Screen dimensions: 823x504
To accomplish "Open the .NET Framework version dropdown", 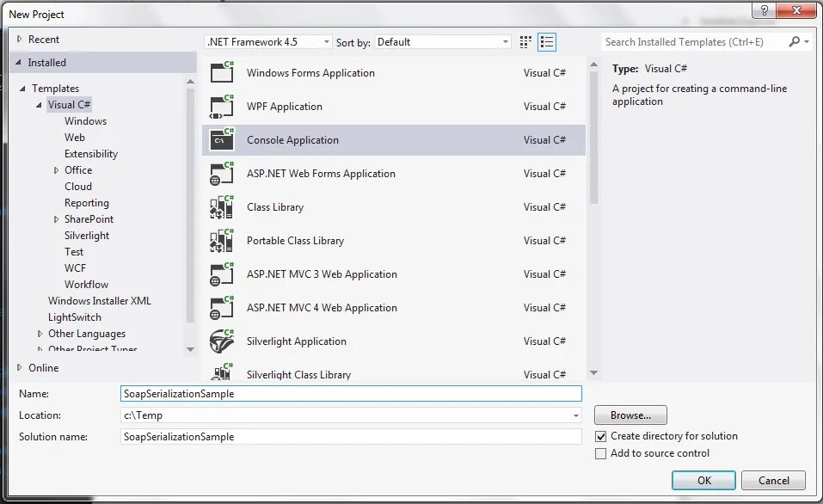I will tap(268, 41).
